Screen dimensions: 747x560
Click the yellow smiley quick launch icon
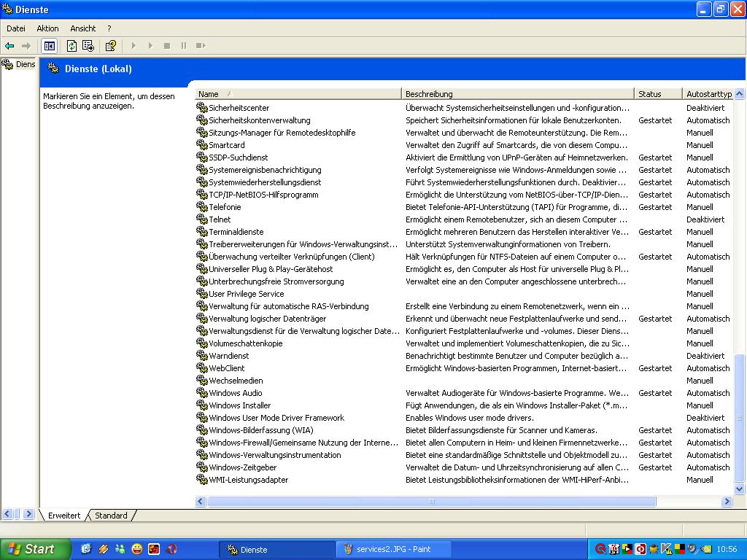[x=136, y=549]
